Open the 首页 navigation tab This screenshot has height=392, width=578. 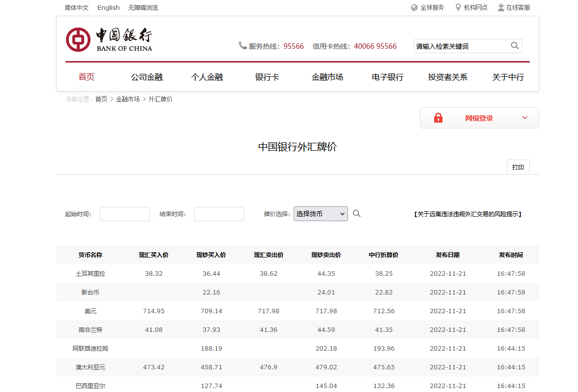(87, 77)
